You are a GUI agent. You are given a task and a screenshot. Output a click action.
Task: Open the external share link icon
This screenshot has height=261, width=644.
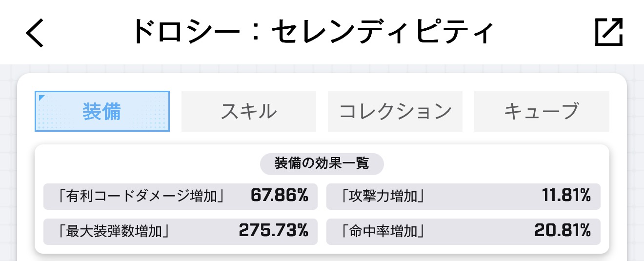(609, 33)
